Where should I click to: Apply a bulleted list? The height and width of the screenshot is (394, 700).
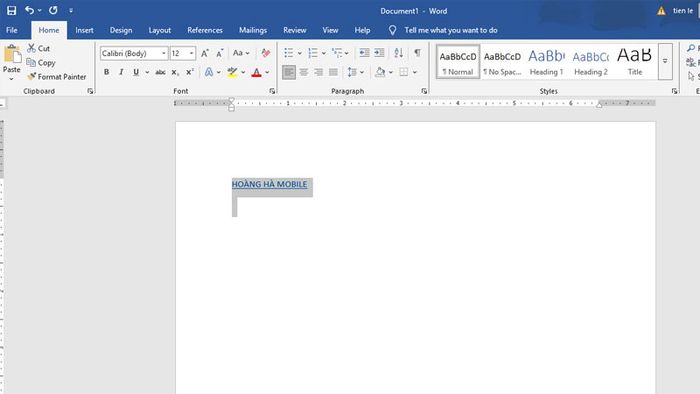point(289,53)
